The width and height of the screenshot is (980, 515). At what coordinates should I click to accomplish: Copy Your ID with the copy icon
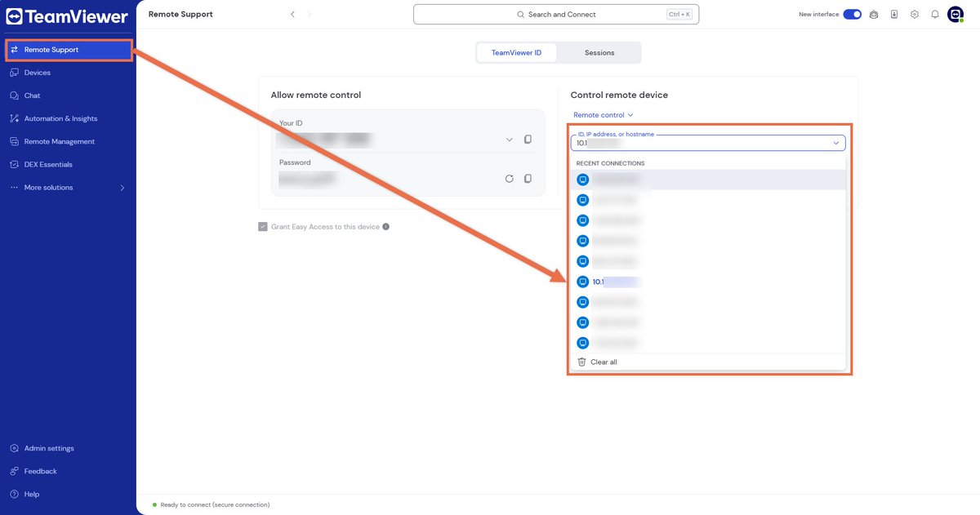coord(528,140)
